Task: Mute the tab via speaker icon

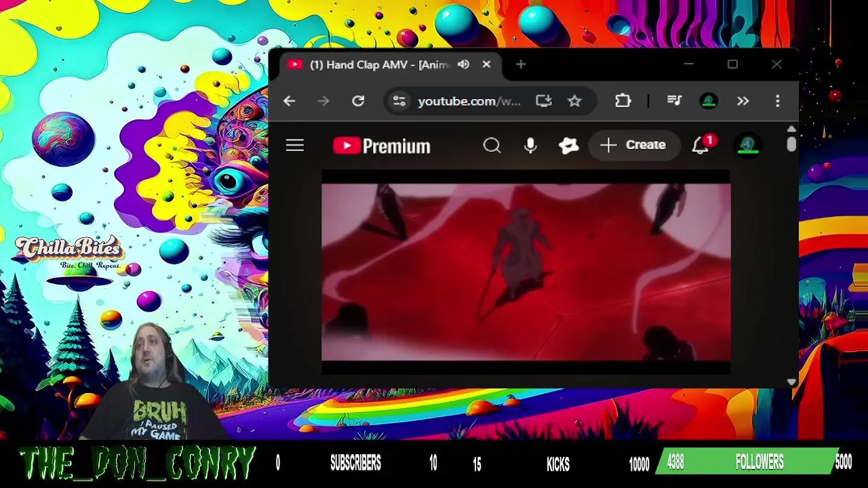Action: click(464, 64)
